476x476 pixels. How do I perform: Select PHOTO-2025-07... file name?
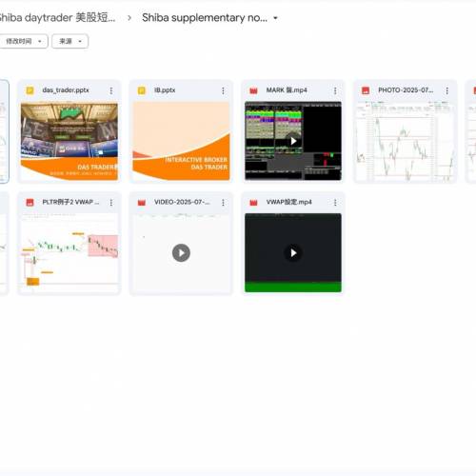coord(406,90)
